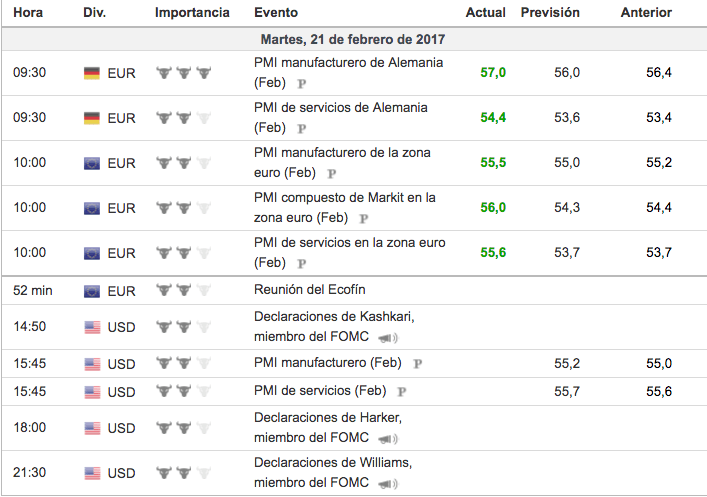The height and width of the screenshot is (497, 707).
Task: Open the PMI de servicios en la zona euro event
Action: point(349,243)
